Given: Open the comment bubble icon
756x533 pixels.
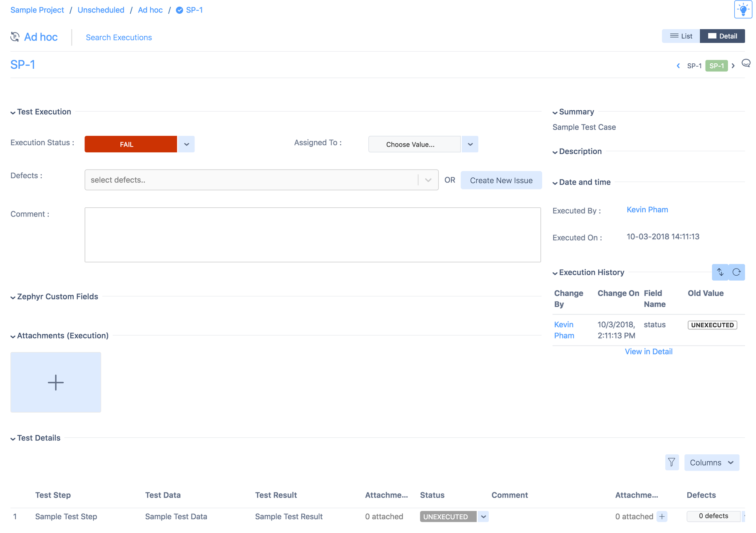Looking at the screenshot, I should (x=746, y=63).
